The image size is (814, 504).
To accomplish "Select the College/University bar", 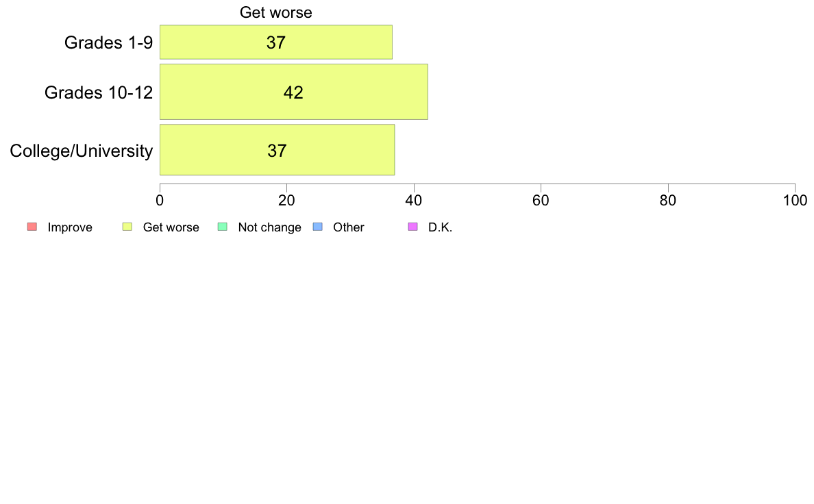I will (x=277, y=150).
